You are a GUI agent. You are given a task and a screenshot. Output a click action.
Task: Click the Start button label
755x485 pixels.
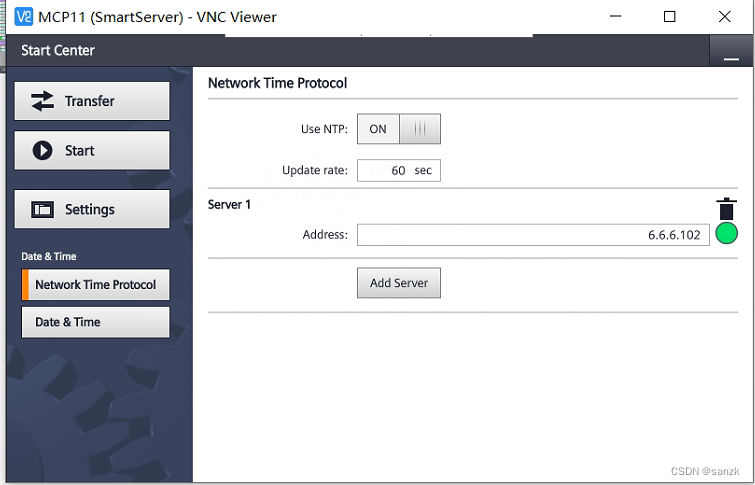[x=79, y=151]
